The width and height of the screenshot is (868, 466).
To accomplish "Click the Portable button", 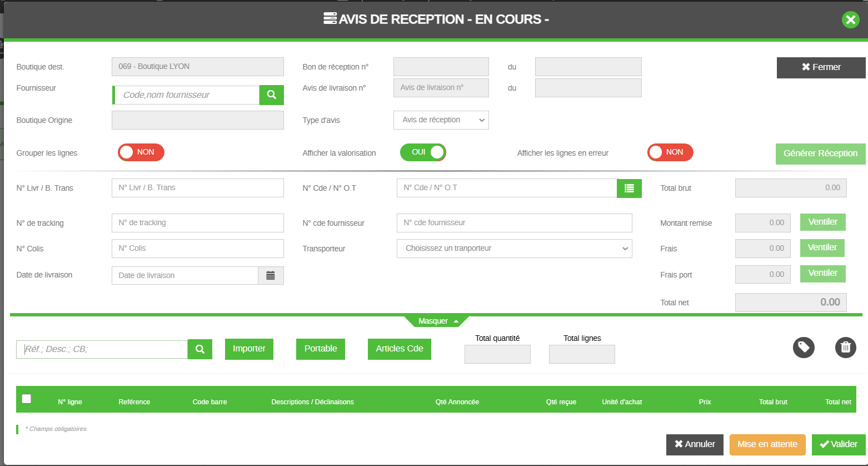I will (321, 349).
